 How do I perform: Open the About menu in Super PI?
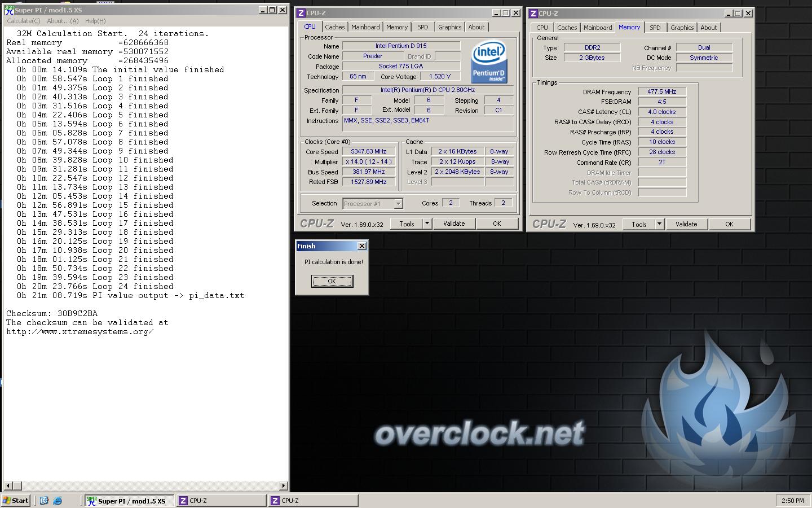63,21
